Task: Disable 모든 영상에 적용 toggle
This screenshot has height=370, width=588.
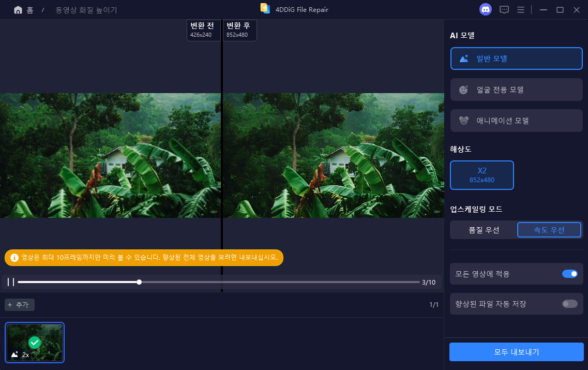Action: (x=569, y=274)
